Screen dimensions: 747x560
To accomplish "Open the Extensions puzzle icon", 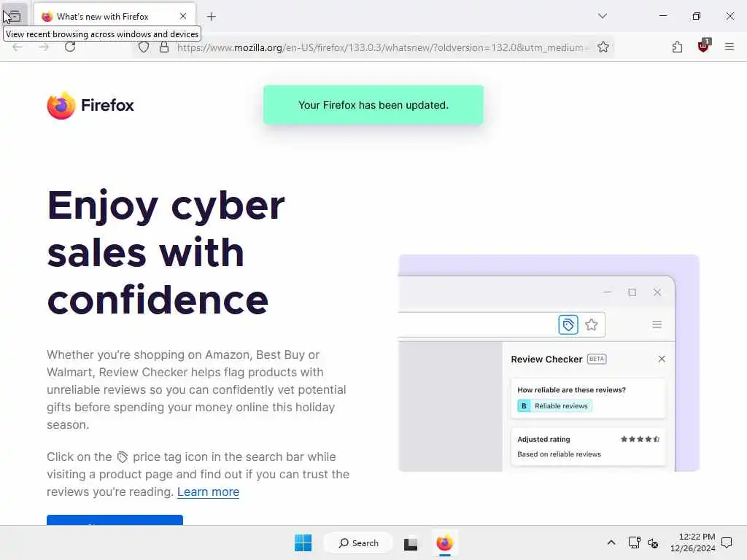I will (677, 47).
